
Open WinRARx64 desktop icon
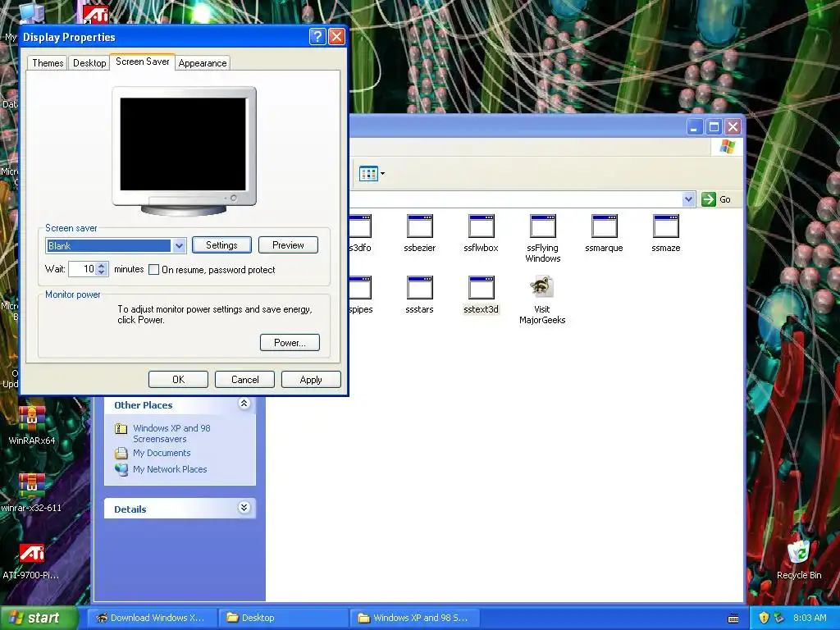[32, 426]
